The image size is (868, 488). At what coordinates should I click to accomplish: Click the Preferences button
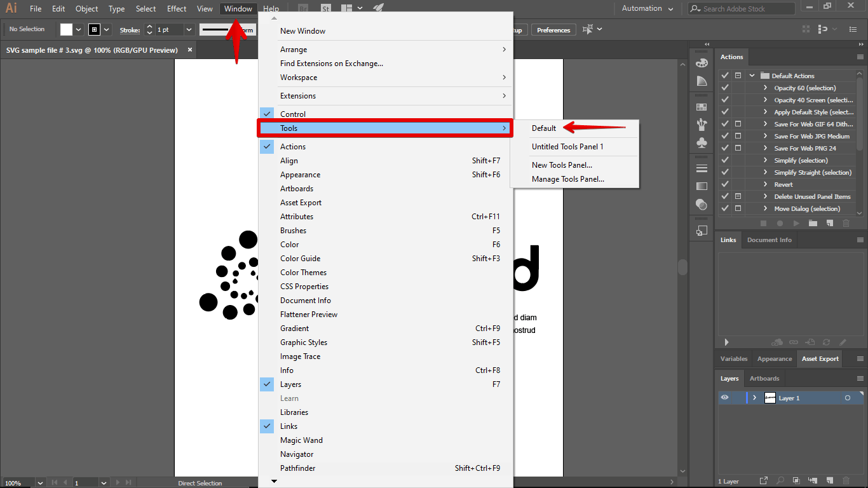(553, 29)
